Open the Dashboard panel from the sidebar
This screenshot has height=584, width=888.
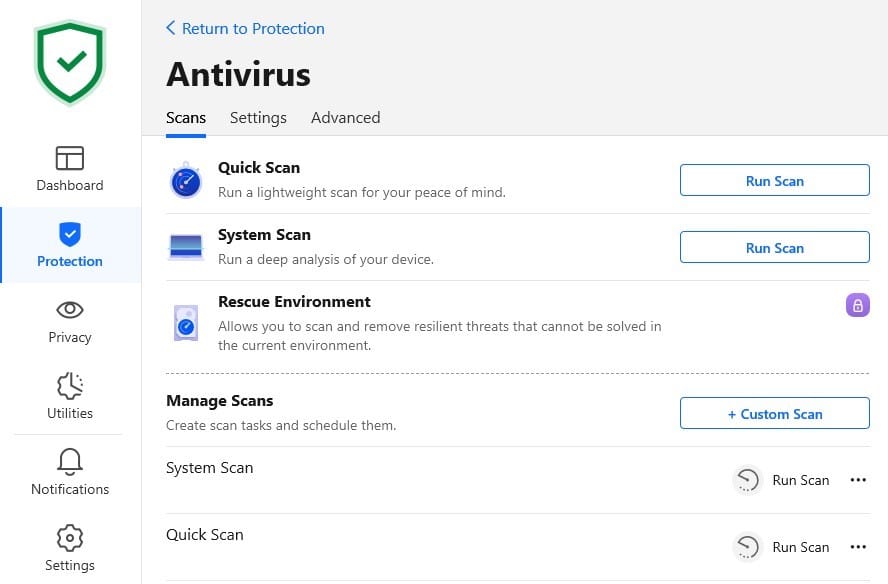point(69,167)
